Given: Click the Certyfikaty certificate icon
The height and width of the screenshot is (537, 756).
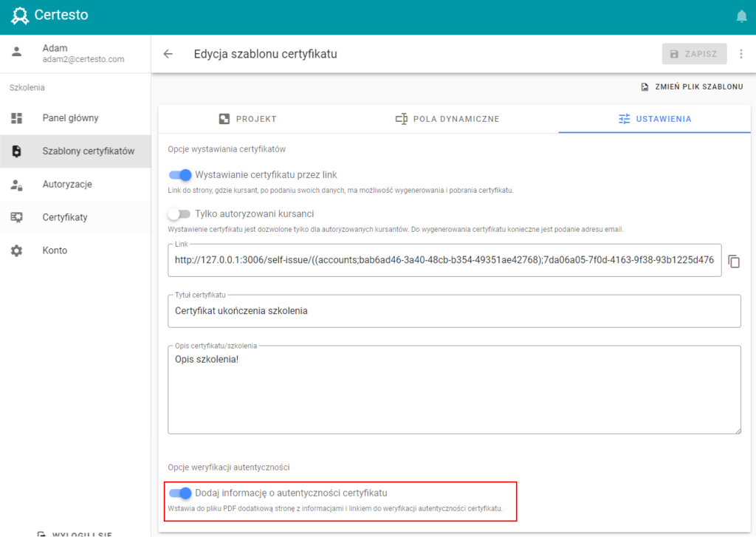Looking at the screenshot, I should (x=17, y=218).
